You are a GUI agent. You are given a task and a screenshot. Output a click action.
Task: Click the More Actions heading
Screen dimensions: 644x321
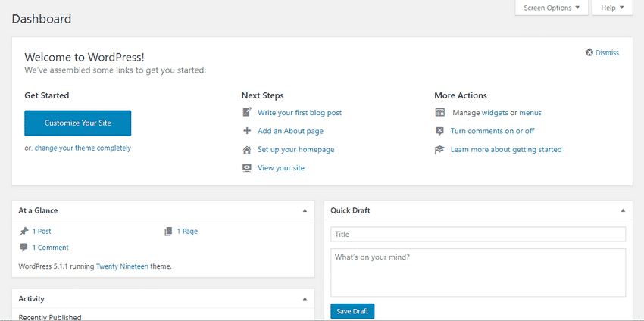click(x=461, y=95)
